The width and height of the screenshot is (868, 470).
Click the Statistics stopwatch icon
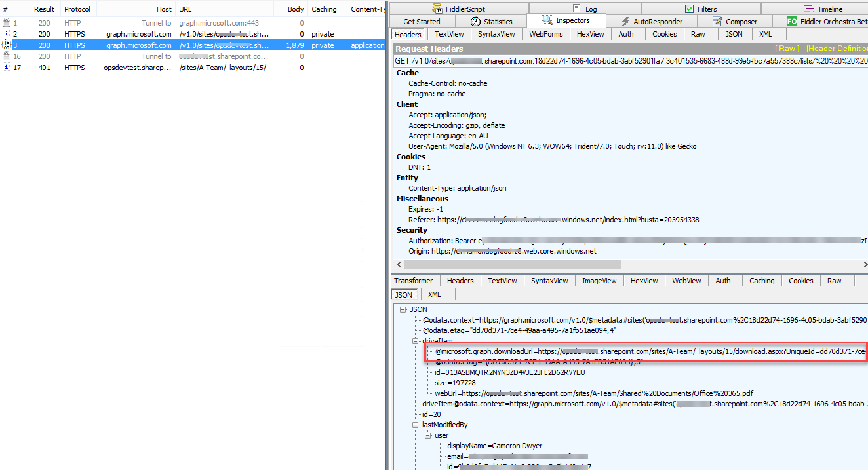475,22
